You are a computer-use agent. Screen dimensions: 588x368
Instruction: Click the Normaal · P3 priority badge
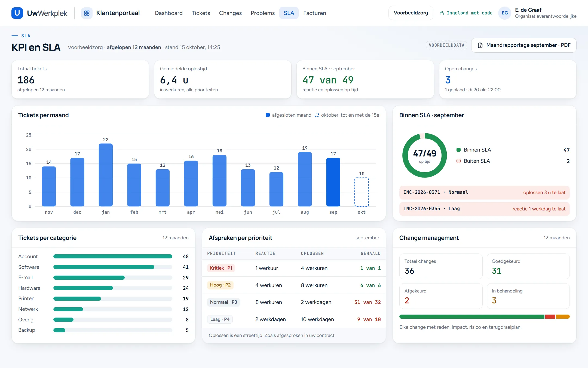point(223,302)
